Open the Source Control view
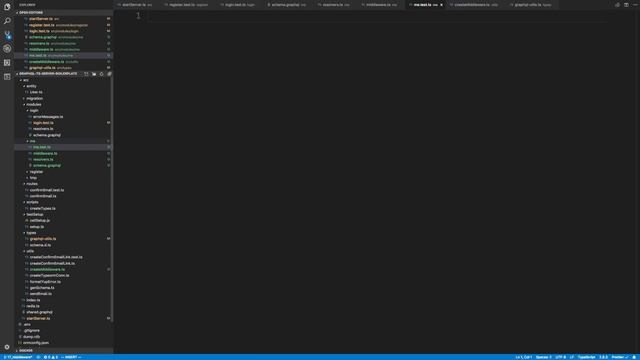This screenshot has height=360, width=640. coord(7,35)
